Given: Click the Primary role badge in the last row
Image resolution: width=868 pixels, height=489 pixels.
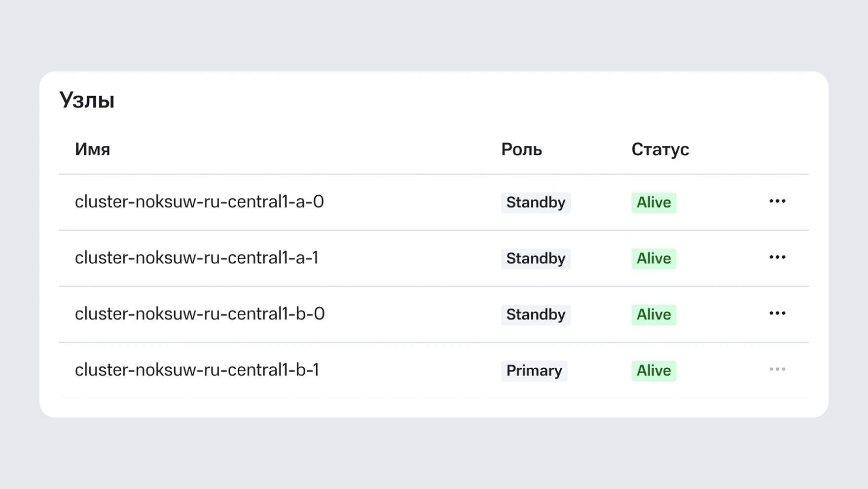Looking at the screenshot, I should tap(534, 371).
